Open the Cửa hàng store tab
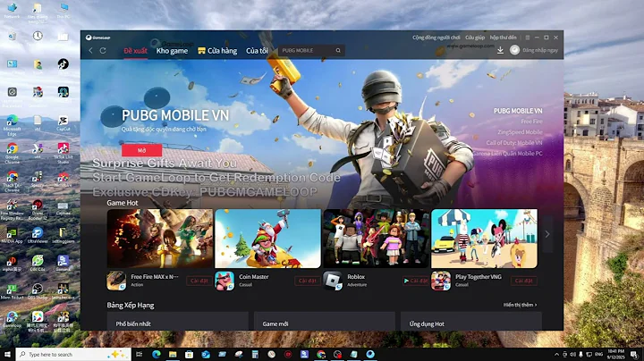644x361 pixels. [x=217, y=51]
